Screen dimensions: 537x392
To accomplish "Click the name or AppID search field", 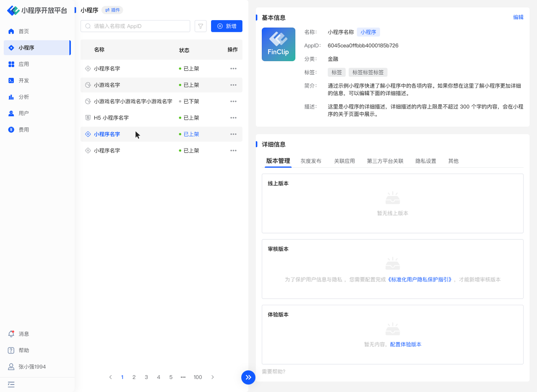I will [x=136, y=26].
